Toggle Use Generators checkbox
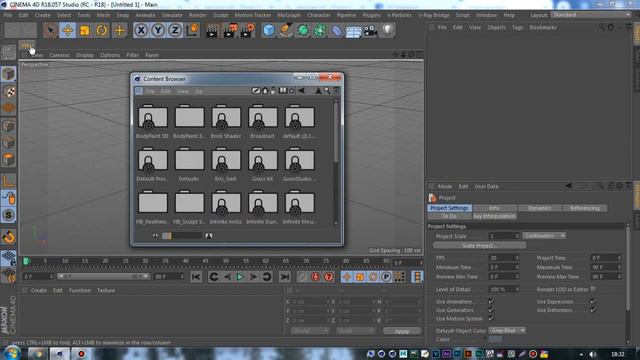This screenshot has height=360, width=640. pos(491,310)
